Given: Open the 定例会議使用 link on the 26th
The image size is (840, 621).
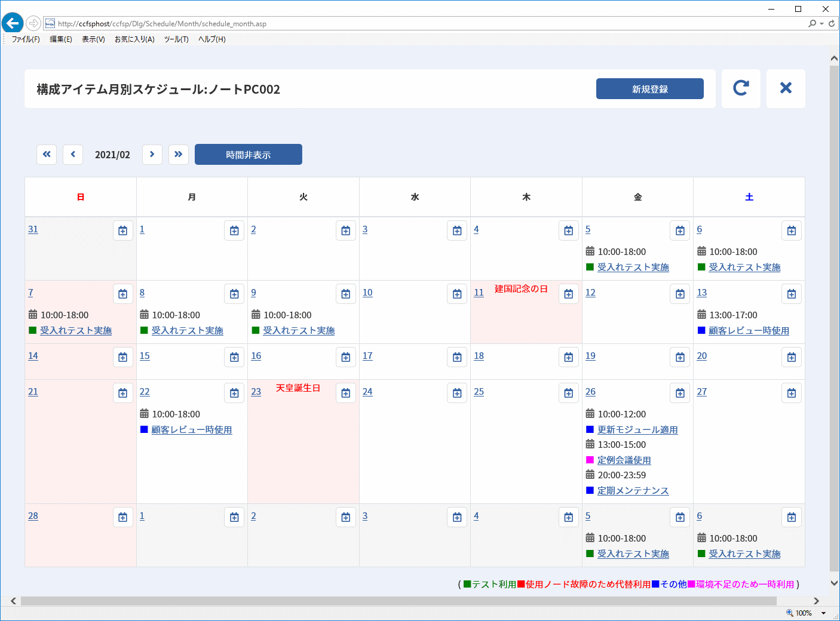Looking at the screenshot, I should tap(624, 460).
